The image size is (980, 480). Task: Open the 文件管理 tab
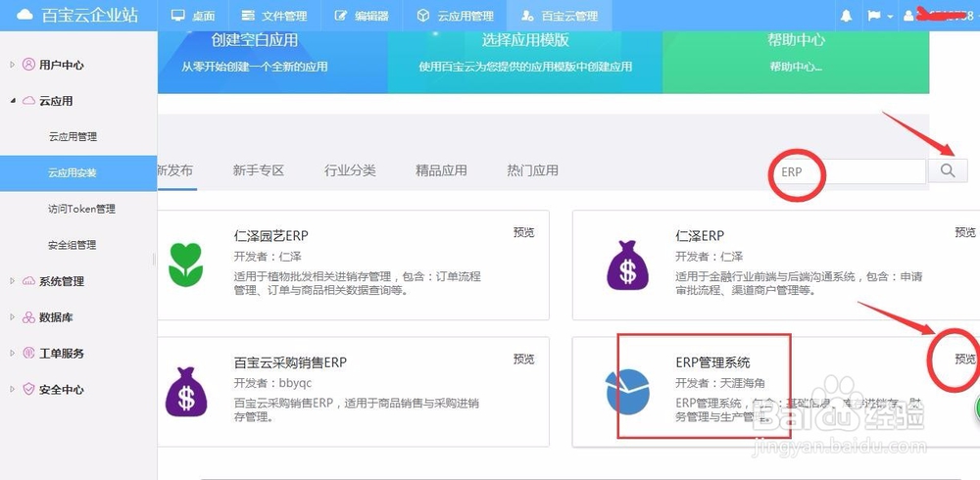click(x=275, y=16)
